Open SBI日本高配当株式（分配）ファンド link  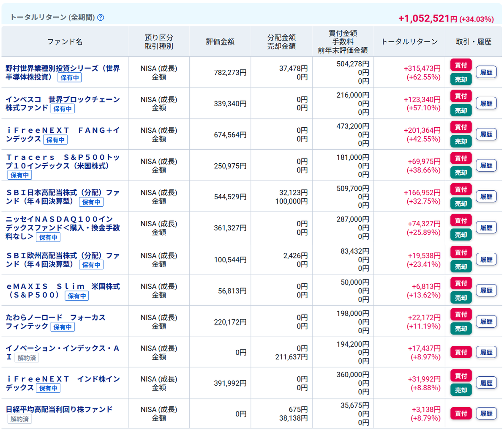point(63,197)
